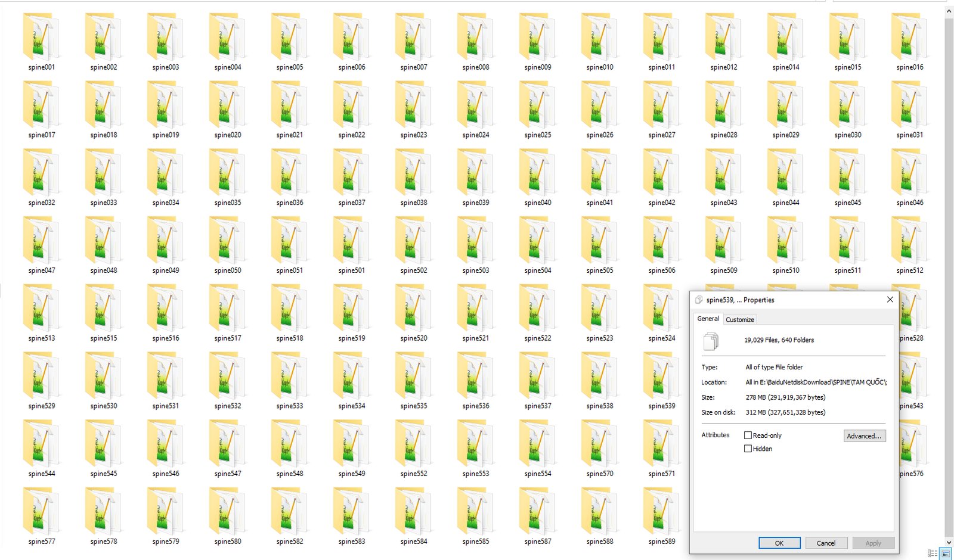Cancel the Properties dialog
The width and height of the screenshot is (954, 560).
(x=826, y=543)
